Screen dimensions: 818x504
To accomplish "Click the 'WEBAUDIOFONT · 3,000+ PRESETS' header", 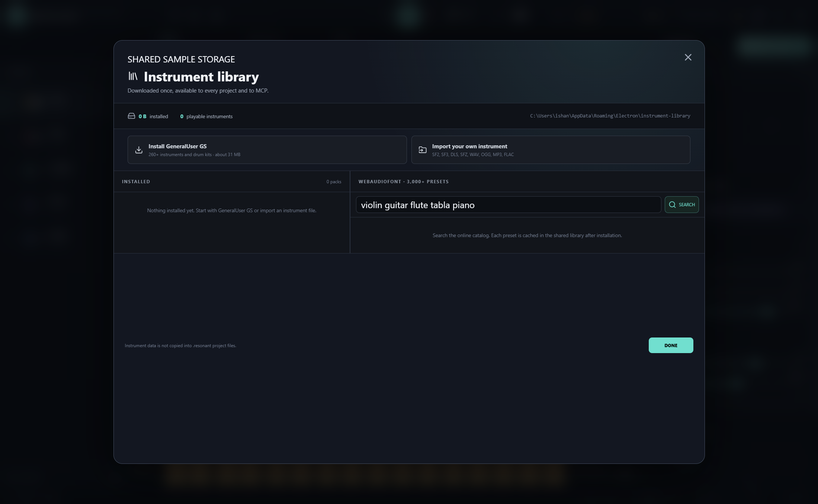I will pyautogui.click(x=404, y=182).
